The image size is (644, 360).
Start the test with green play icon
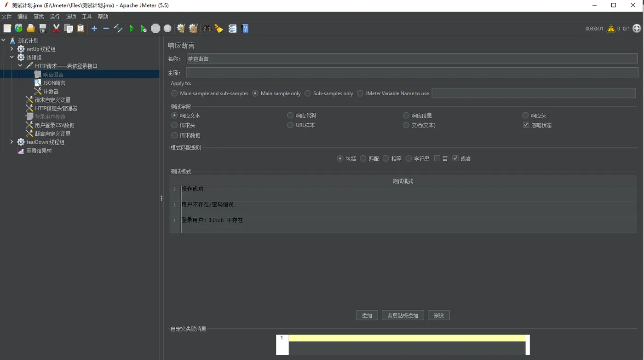click(132, 29)
